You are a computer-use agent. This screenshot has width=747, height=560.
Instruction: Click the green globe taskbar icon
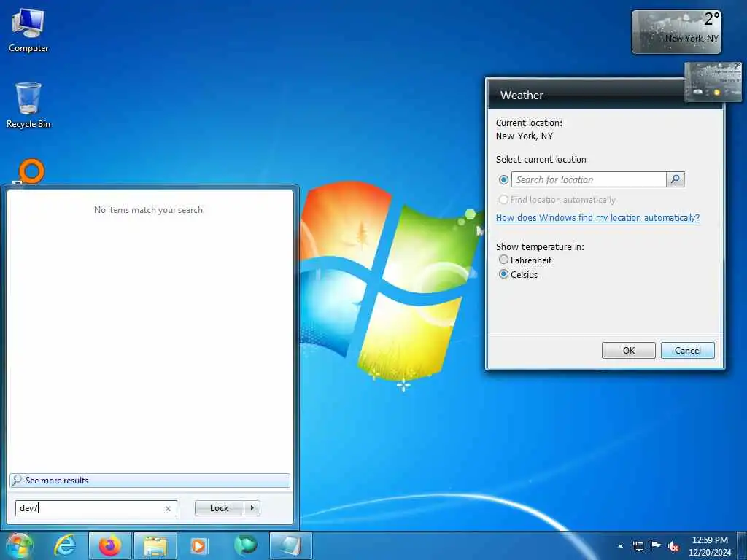[245, 545]
